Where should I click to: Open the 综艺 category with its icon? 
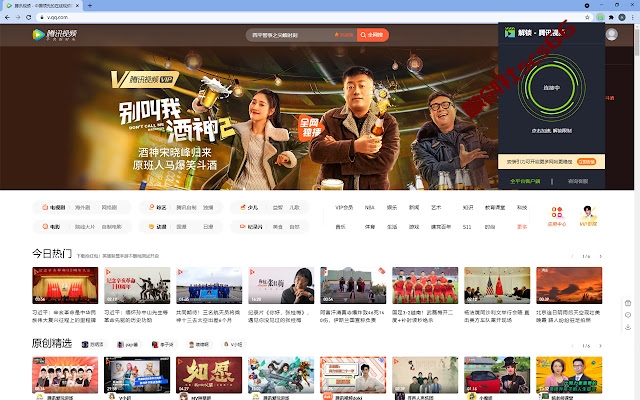[158, 207]
